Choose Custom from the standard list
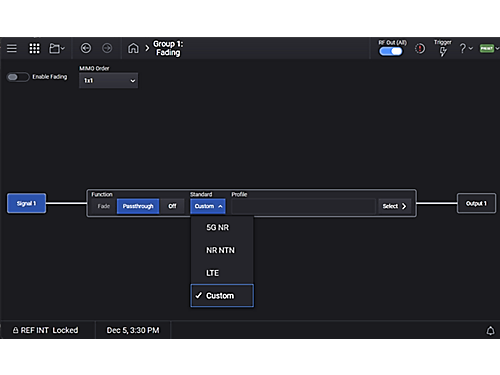Screen dimensions: 500x375 coord(222,296)
